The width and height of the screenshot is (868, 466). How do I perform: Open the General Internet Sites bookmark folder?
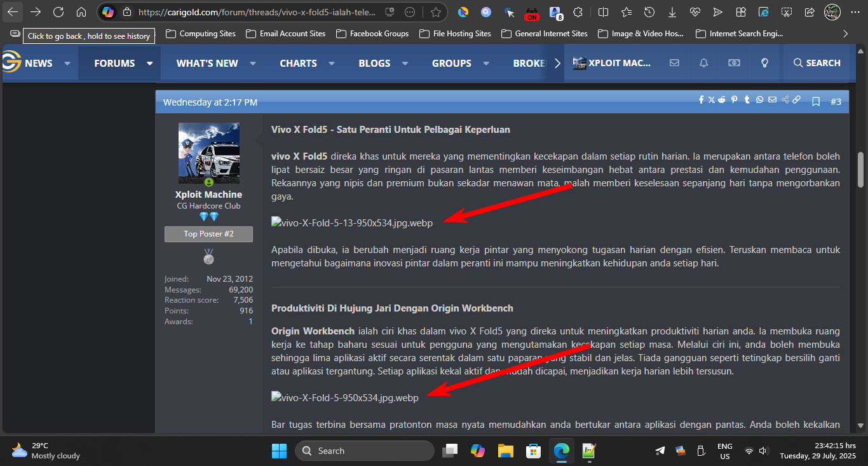pos(545,34)
